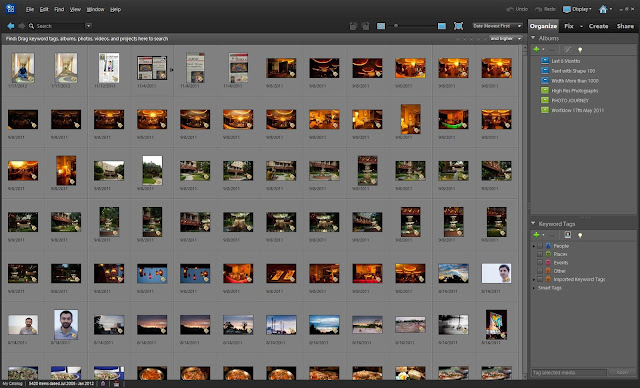The width and height of the screenshot is (640, 388).
Task: Open the search box dropdown arrow
Action: point(88,26)
